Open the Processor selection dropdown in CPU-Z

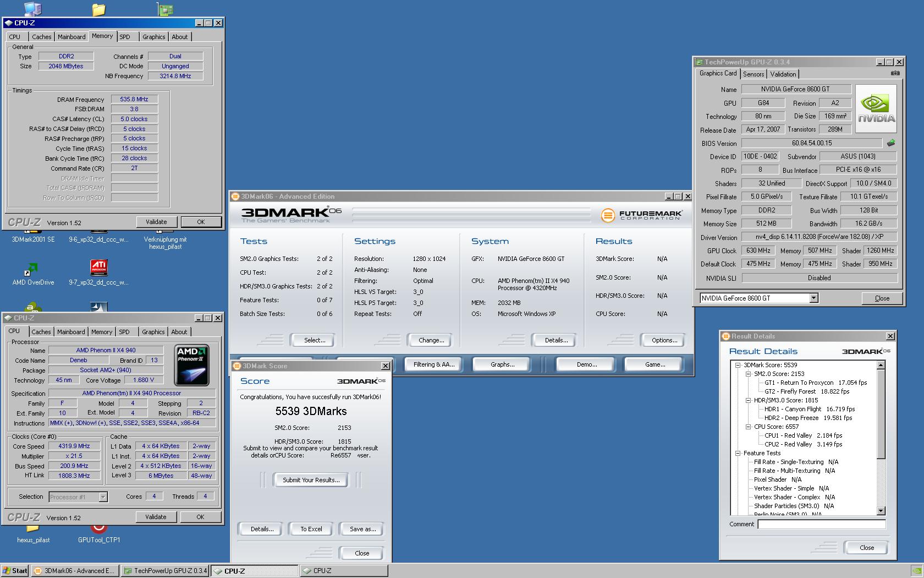103,497
